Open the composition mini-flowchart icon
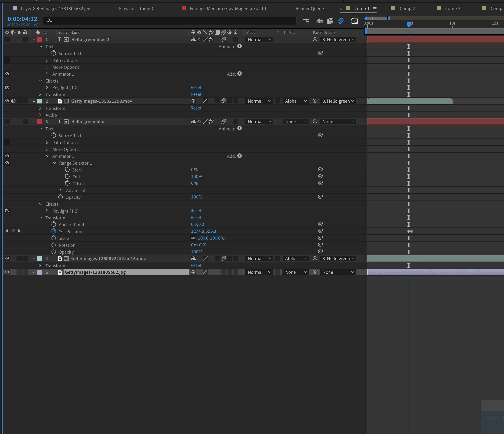This screenshot has width=504, height=434. 306,21
